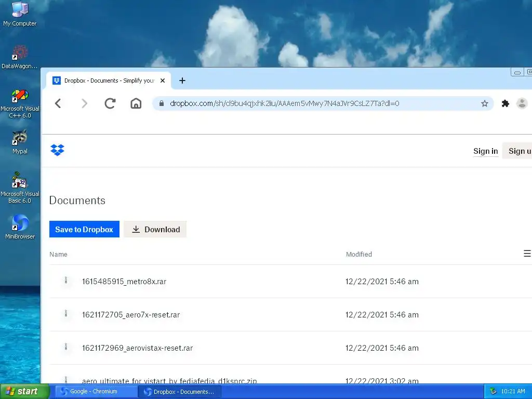Screen dimensions: 532x399
Task: Click Save to Dropbox button
Action: 84,229
